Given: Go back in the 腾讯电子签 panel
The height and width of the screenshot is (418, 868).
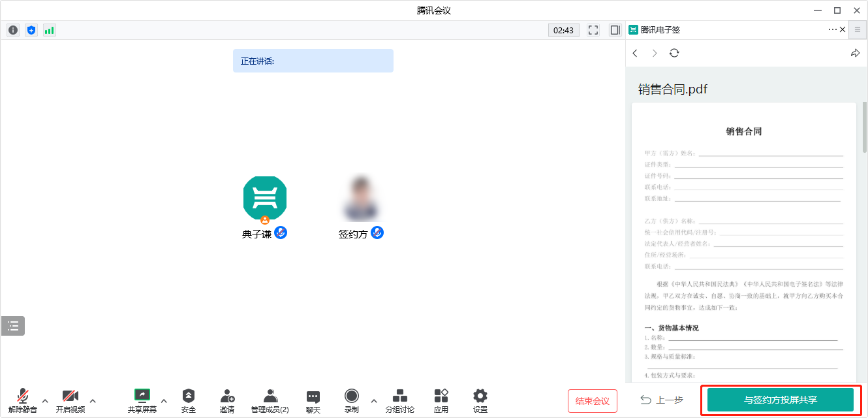Looking at the screenshot, I should (x=635, y=53).
